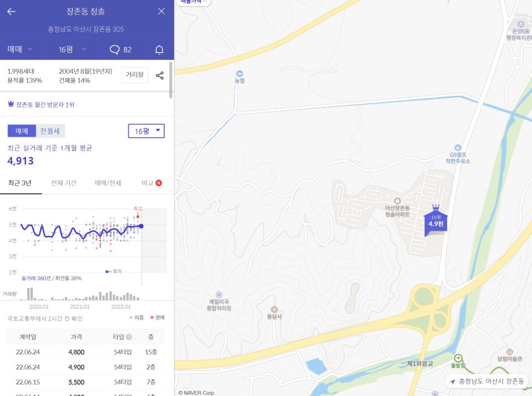Click the GS셀프 착한주유소 gas station icon

(458, 147)
